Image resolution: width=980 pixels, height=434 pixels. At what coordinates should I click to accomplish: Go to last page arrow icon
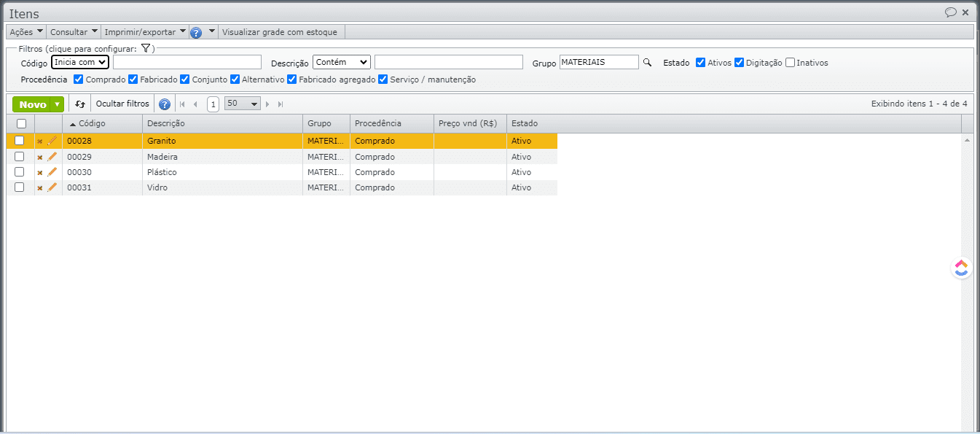click(x=281, y=104)
